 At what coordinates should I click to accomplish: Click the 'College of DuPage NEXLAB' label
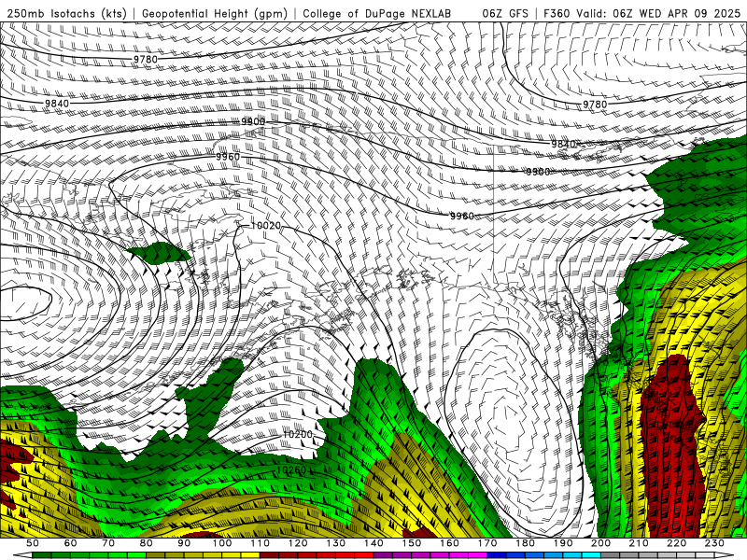click(x=377, y=13)
